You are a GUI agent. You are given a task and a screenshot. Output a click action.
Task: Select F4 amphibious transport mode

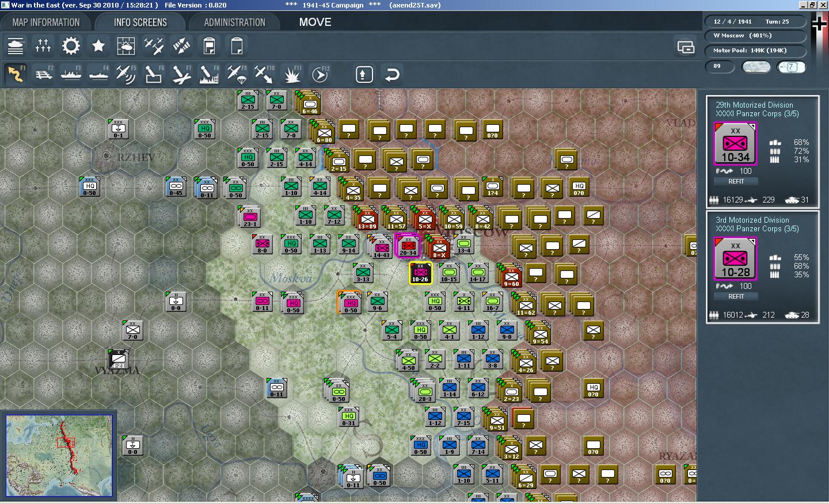coord(98,75)
